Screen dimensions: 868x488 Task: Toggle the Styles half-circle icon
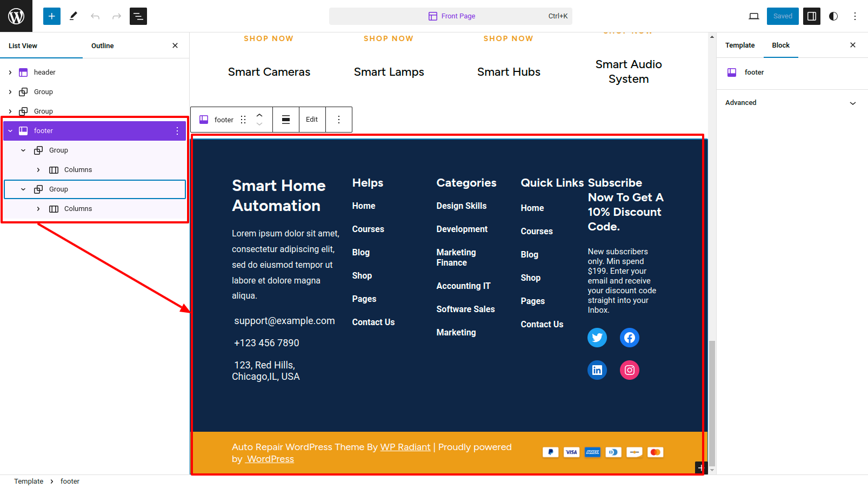click(833, 16)
